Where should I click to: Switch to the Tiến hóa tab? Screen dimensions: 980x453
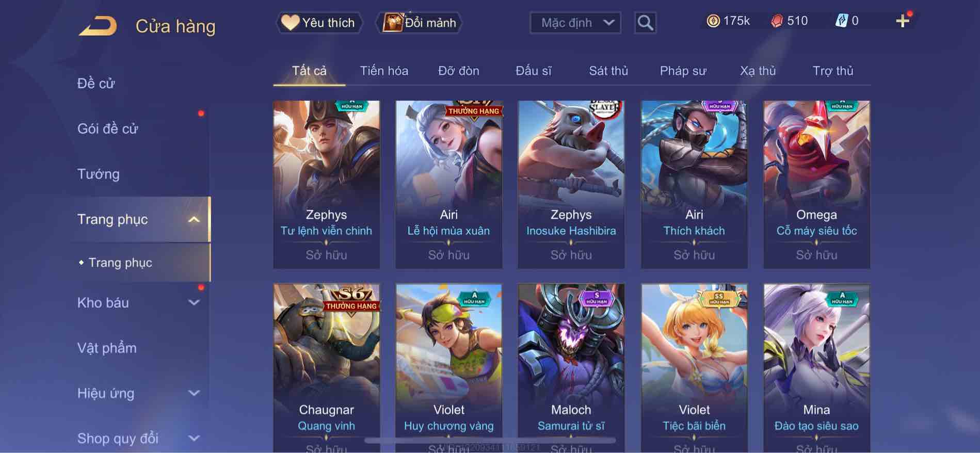384,71
